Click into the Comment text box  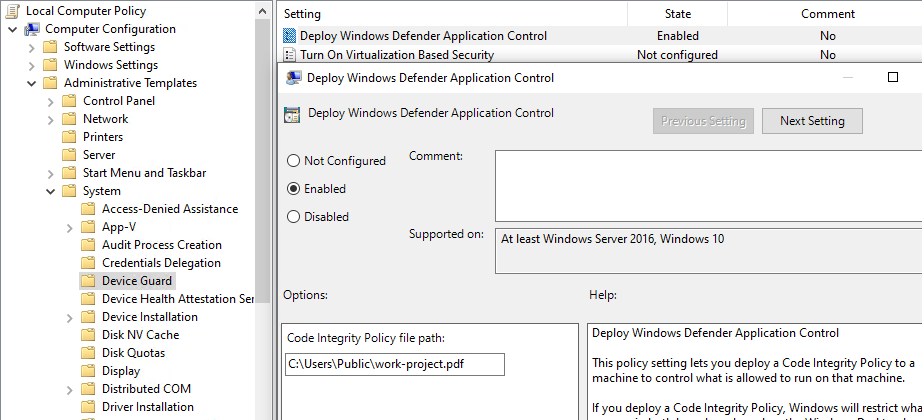point(708,186)
